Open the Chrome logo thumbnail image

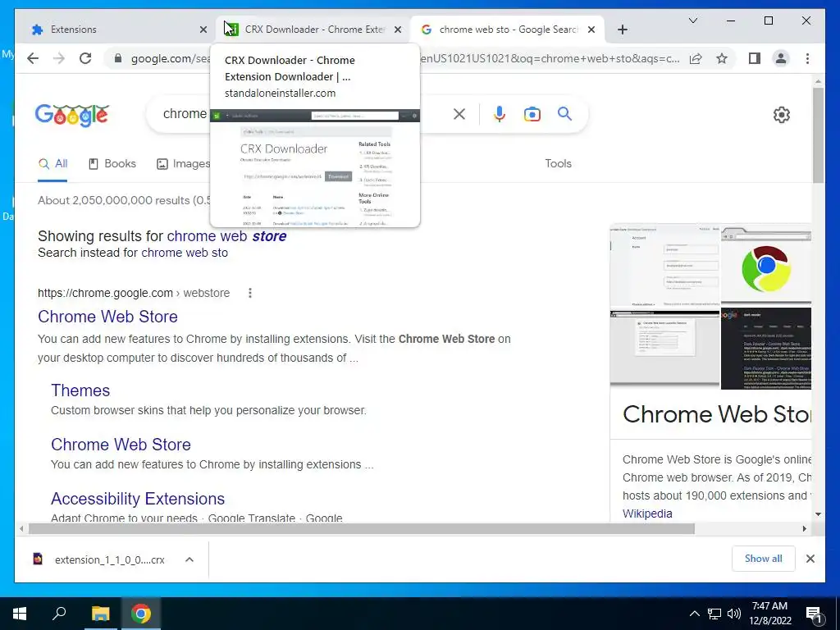766,263
